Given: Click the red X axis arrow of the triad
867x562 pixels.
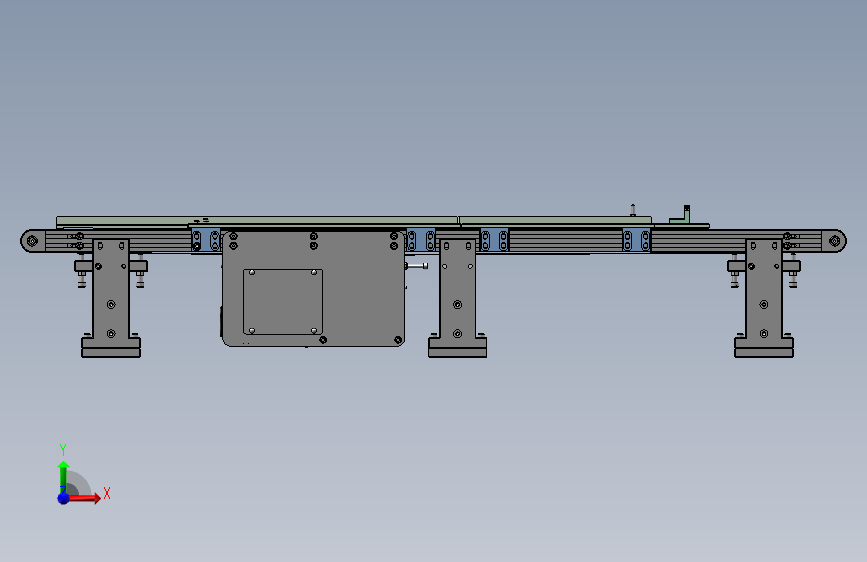Looking at the screenshot, I should coord(86,498).
